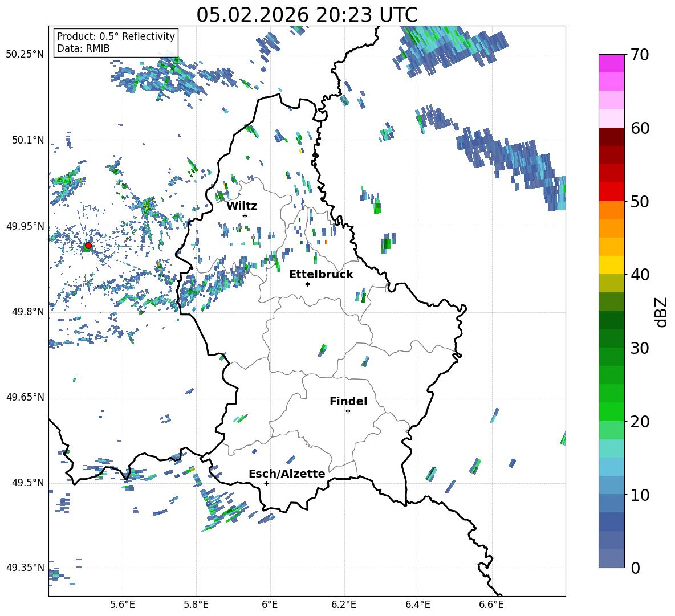This screenshot has width=675, height=616.
Task: Click the colorbar tick label 20
Action: click(x=639, y=422)
